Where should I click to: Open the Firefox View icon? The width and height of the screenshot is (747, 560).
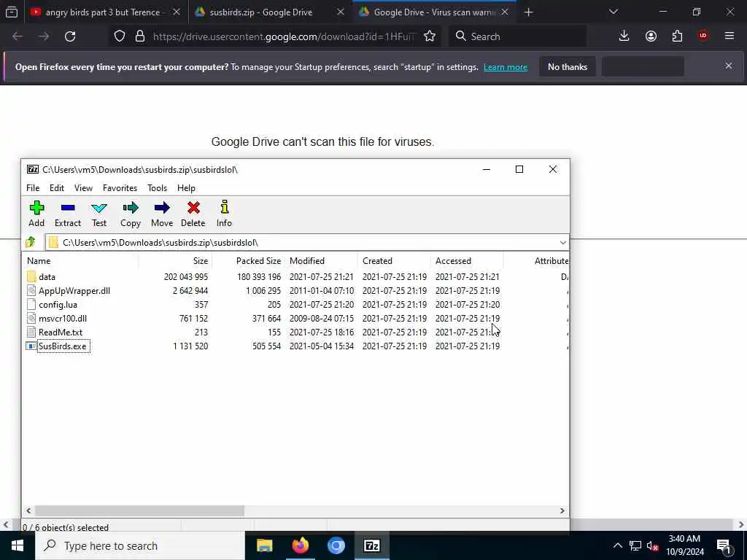[12, 12]
